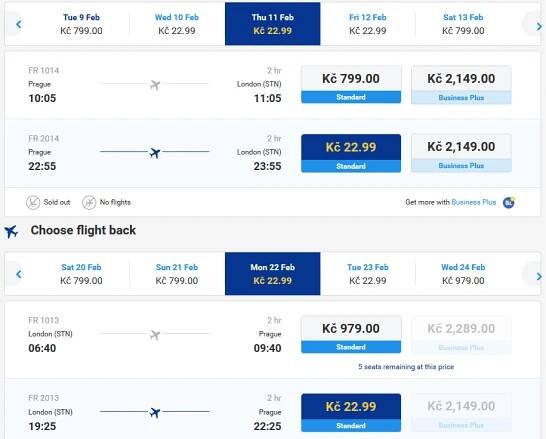This screenshot has width=546, height=439.
Task: Click the plane icon beside Choose flight back
Action: pos(11,231)
